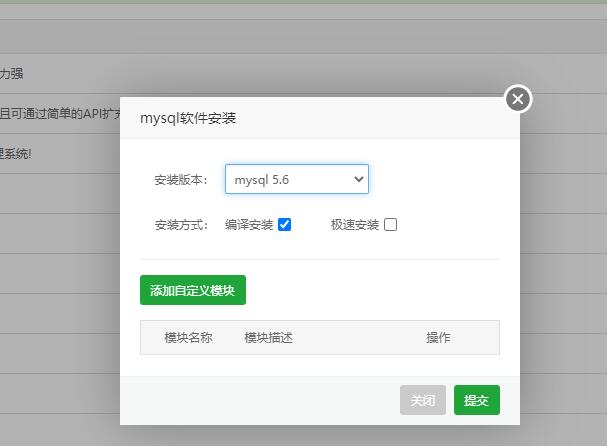This screenshot has width=607, height=446.
Task: Toggle the 编译安装 checkbox
Action: pyautogui.click(x=285, y=225)
